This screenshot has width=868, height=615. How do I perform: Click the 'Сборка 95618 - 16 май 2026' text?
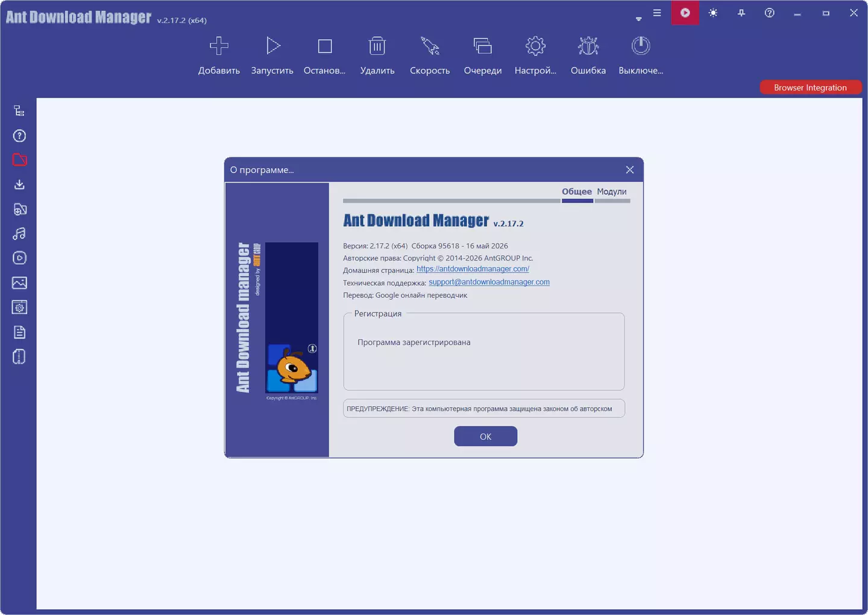click(x=460, y=246)
